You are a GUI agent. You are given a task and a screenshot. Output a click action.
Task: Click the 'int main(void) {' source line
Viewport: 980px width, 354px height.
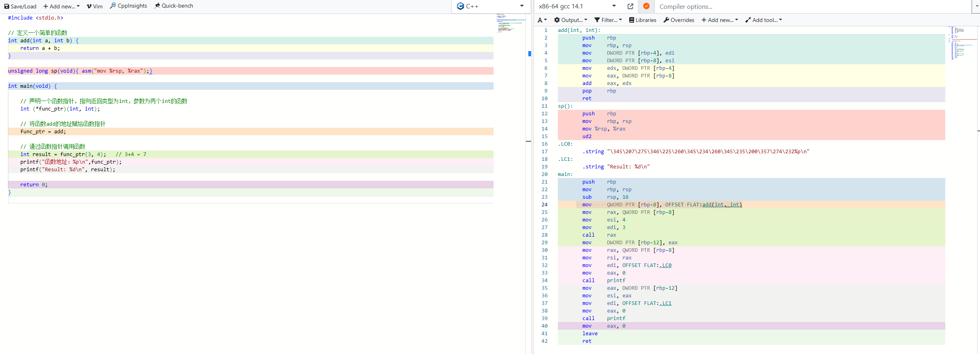[x=32, y=86]
